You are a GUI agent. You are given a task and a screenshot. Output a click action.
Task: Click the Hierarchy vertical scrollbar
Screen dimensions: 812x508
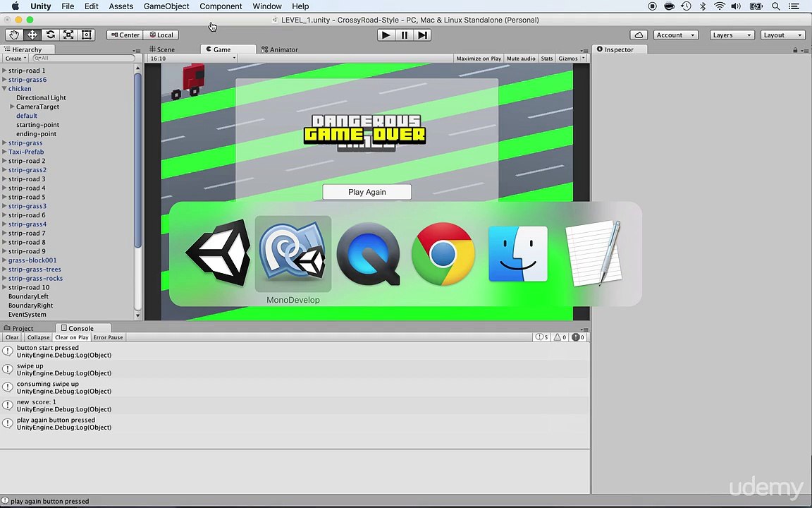tap(137, 160)
